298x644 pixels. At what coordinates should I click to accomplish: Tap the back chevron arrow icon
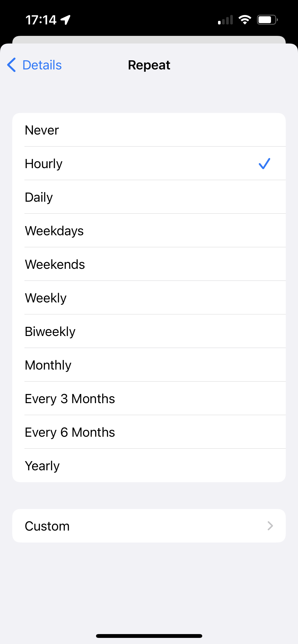(x=11, y=65)
